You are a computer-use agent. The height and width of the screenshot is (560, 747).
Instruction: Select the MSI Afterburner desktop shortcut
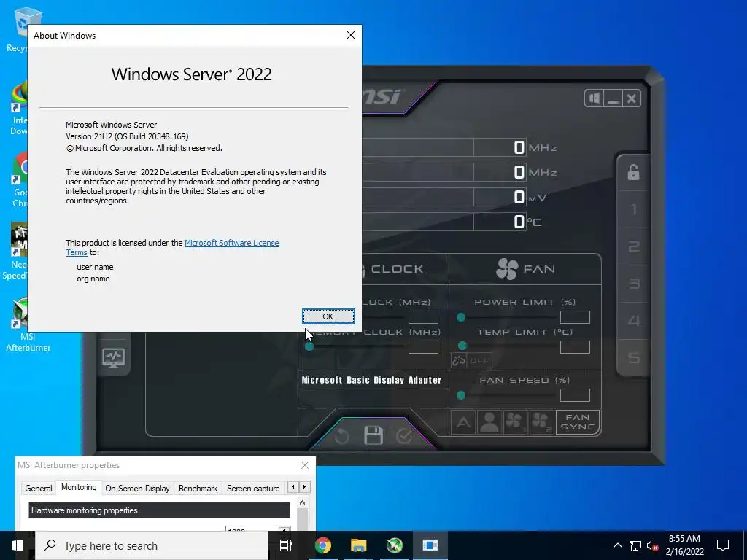click(27, 325)
